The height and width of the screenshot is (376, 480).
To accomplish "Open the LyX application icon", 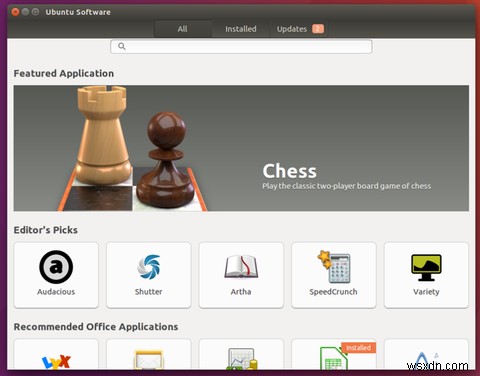I will pyautogui.click(x=56, y=362).
